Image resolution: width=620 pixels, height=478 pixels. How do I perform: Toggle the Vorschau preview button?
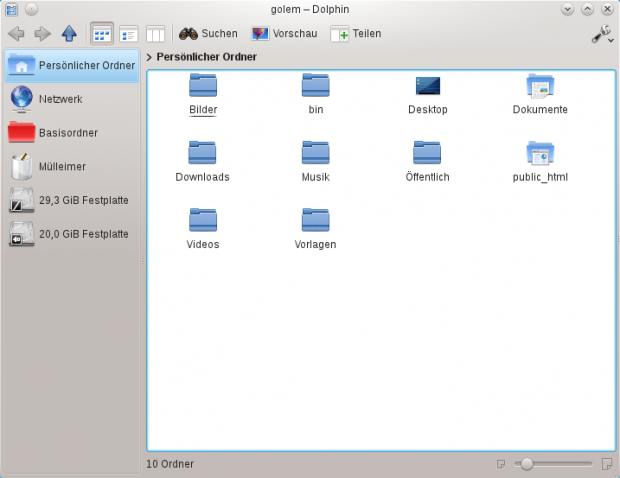[x=284, y=33]
